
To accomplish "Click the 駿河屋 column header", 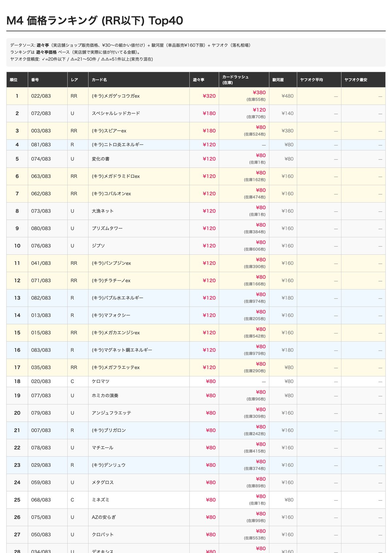I will pos(283,80).
